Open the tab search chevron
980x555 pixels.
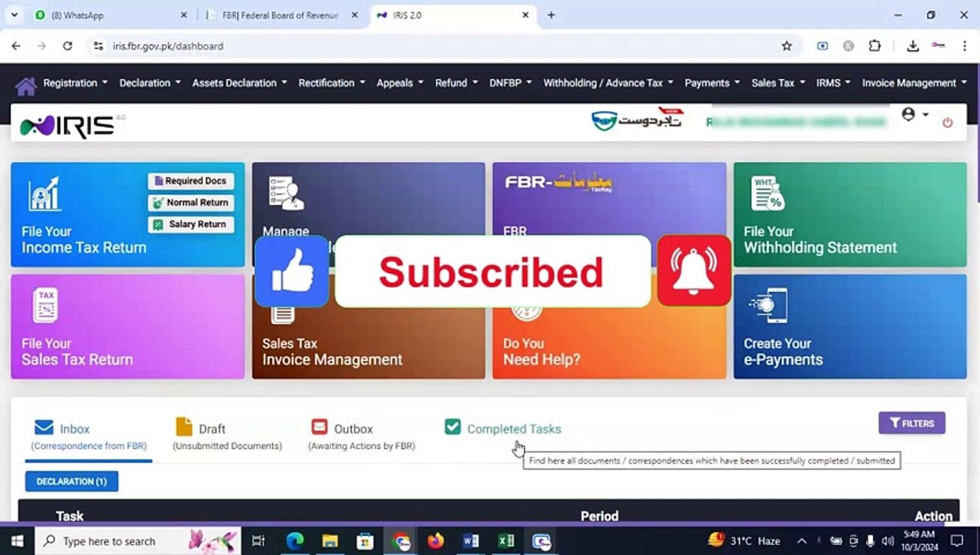tap(14, 15)
